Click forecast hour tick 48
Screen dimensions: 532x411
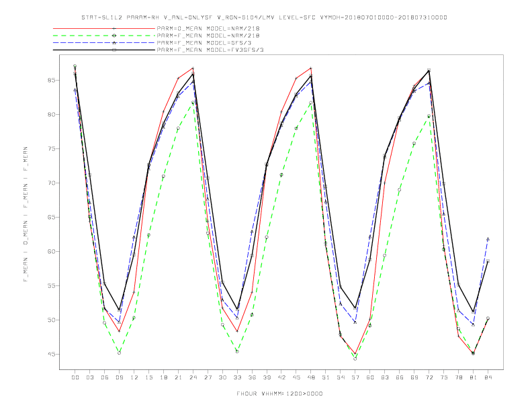pyautogui.click(x=311, y=377)
